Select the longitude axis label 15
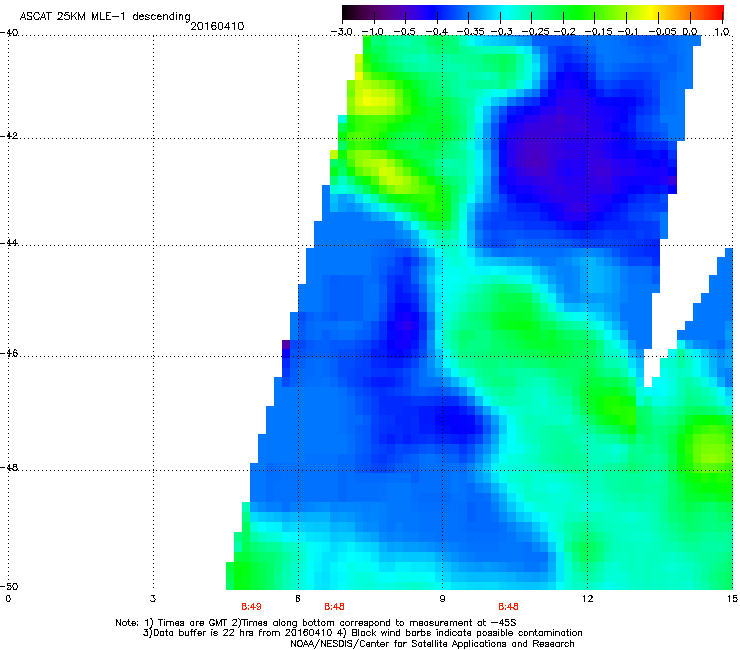This screenshot has height=650, width=740. pos(732,599)
